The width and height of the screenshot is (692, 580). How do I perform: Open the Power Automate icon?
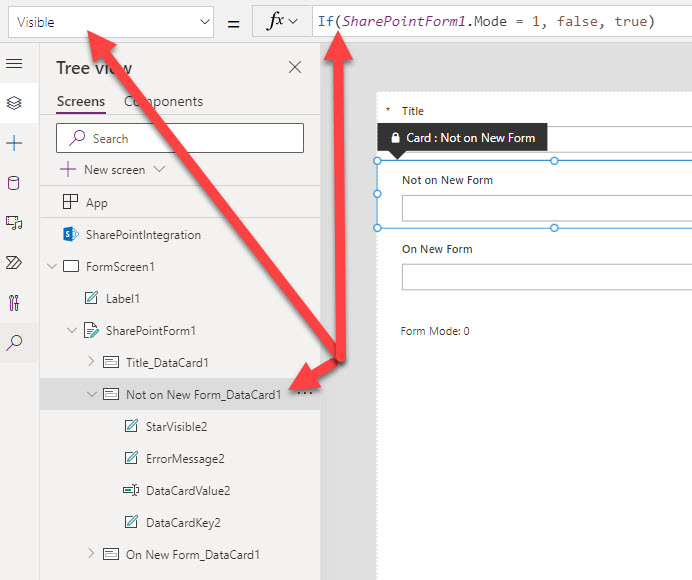tap(14, 263)
